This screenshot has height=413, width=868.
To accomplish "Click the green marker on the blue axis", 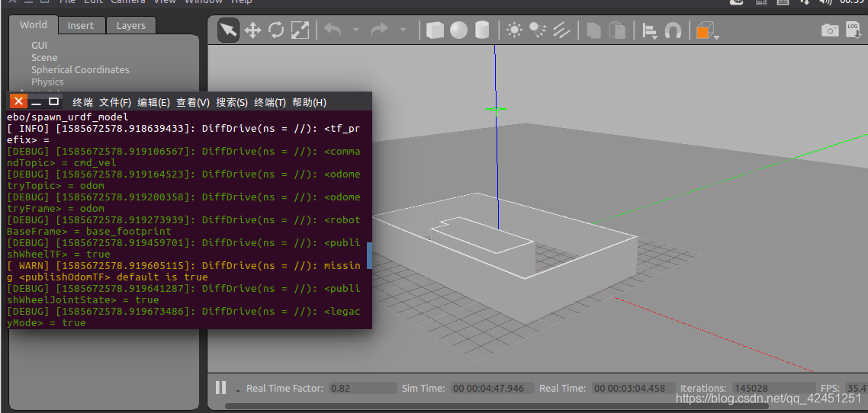I will [496, 109].
